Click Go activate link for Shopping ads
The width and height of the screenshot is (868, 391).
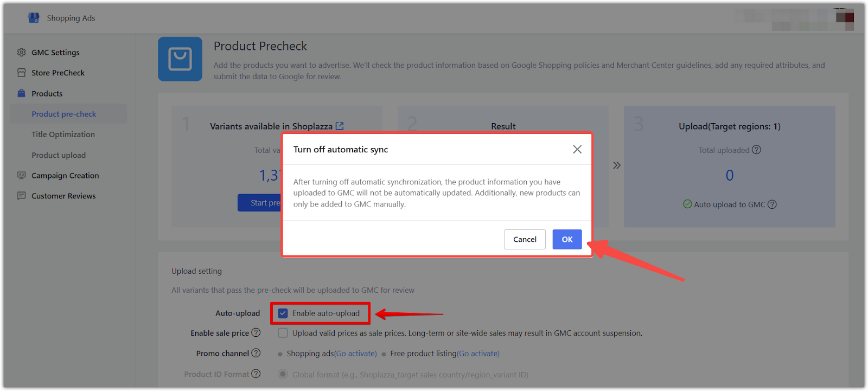tap(356, 354)
